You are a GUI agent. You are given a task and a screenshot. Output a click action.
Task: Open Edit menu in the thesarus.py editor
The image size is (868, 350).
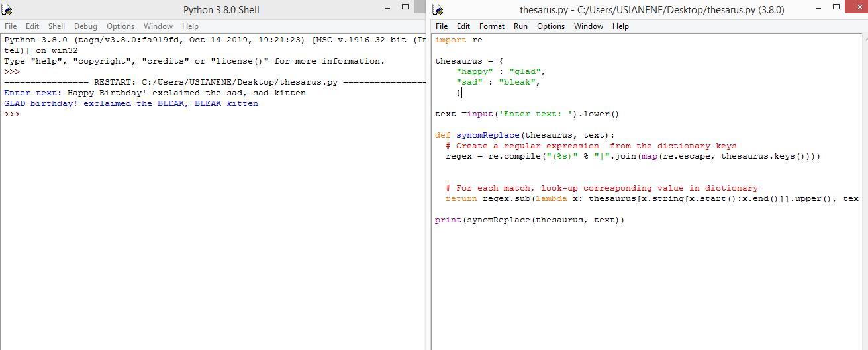[463, 26]
